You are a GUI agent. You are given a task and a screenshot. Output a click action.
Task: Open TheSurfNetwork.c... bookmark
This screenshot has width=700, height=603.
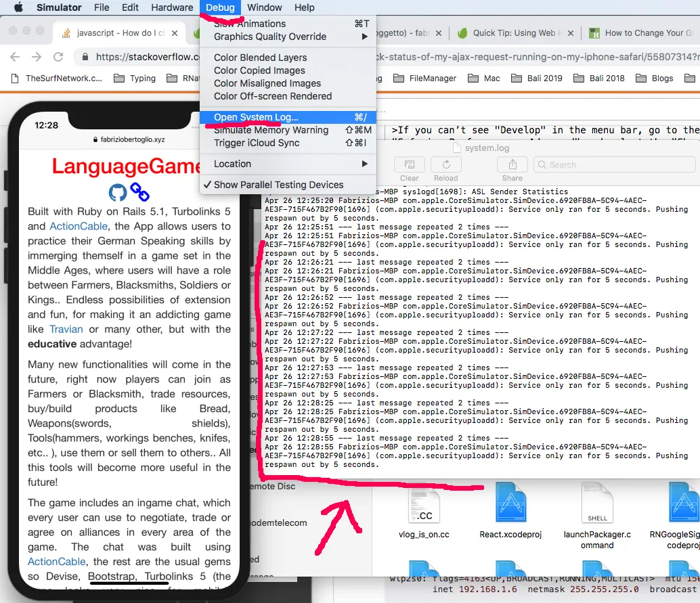57,79
